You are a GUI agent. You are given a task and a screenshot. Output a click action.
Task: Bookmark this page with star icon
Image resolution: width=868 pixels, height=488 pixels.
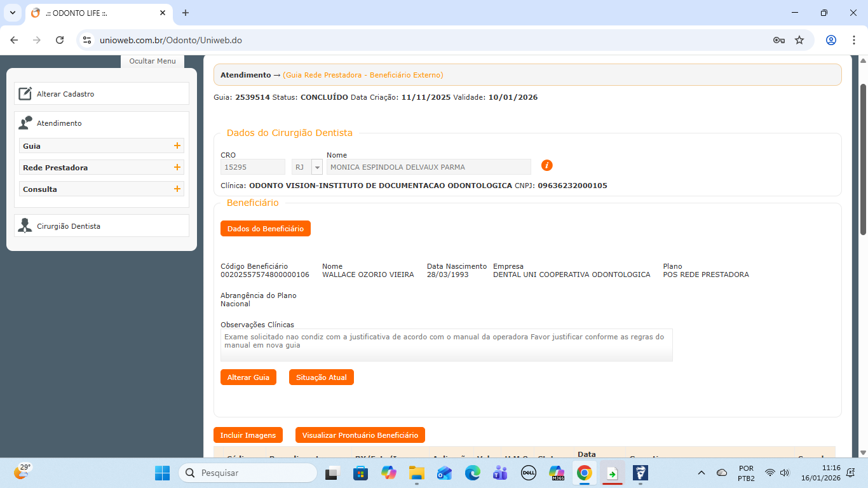pos(799,40)
